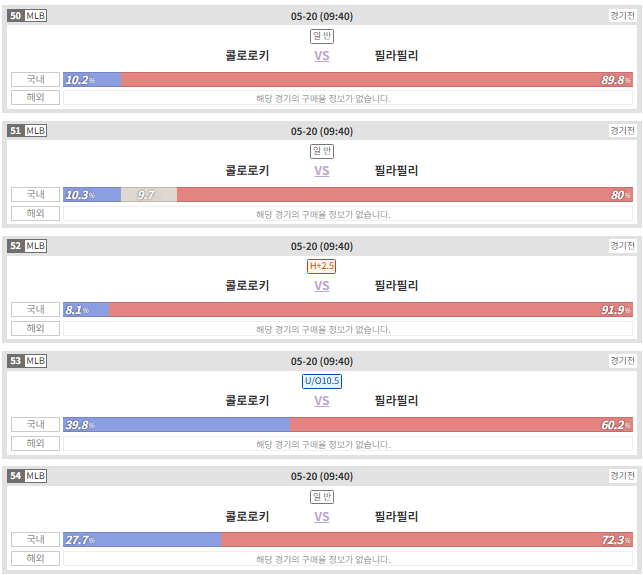Click the 경기전 status label of match 52
Viewport: 643px width, 575px height.
(x=622, y=246)
